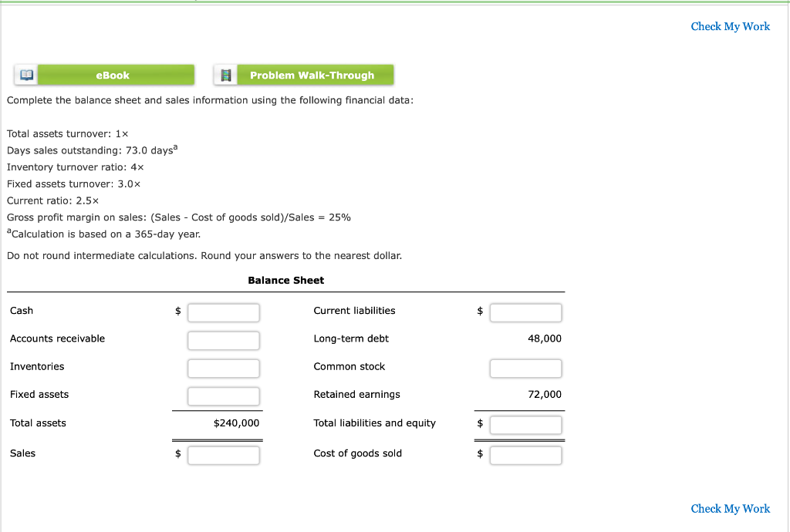Click the Balance Sheet heading
This screenshot has width=790, height=532.
point(285,280)
